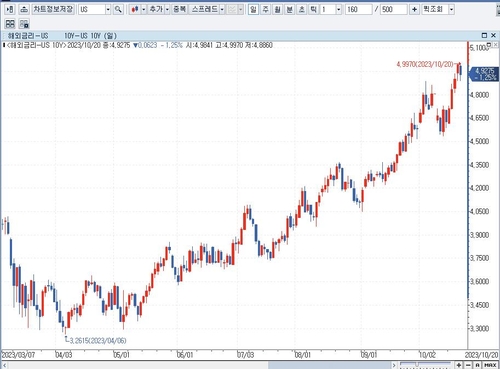Click the bar count field showing 160

click(x=358, y=9)
